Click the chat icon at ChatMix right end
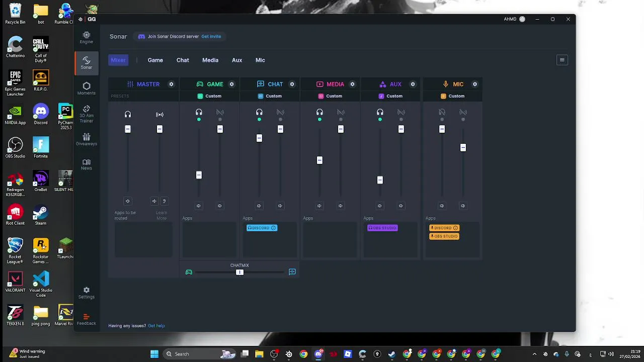The image size is (644, 362). (x=292, y=272)
